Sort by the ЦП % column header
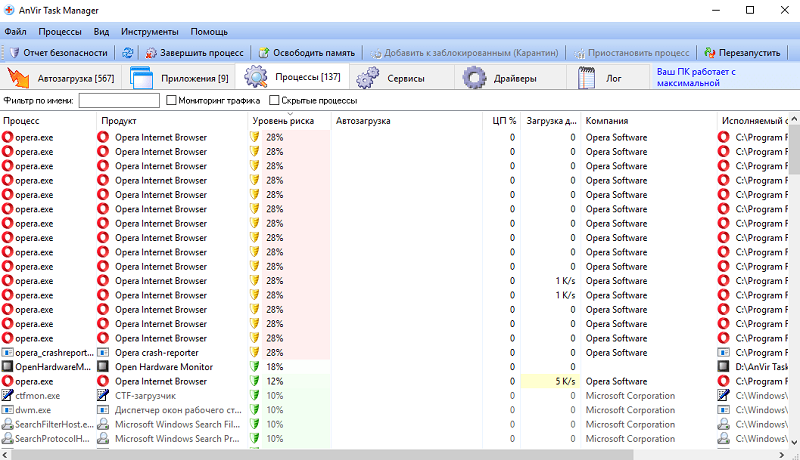Image resolution: width=800 pixels, height=460 pixels. tap(502, 121)
